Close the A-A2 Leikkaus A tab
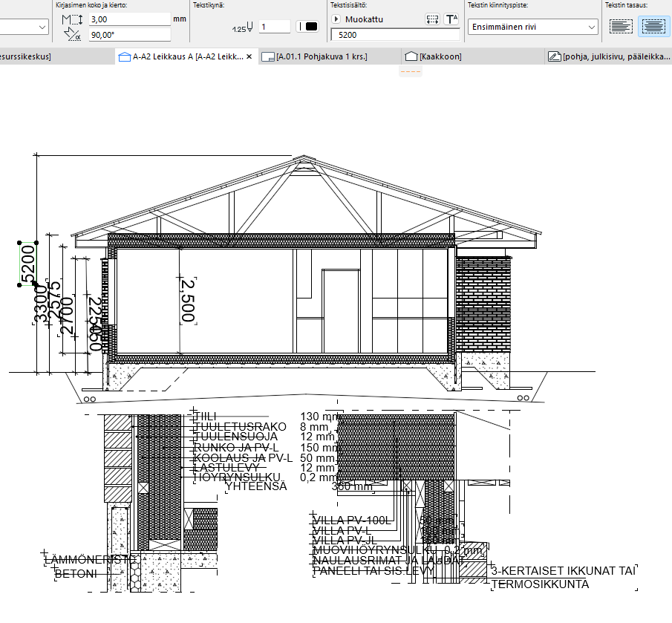672x623 pixels. 249,56
